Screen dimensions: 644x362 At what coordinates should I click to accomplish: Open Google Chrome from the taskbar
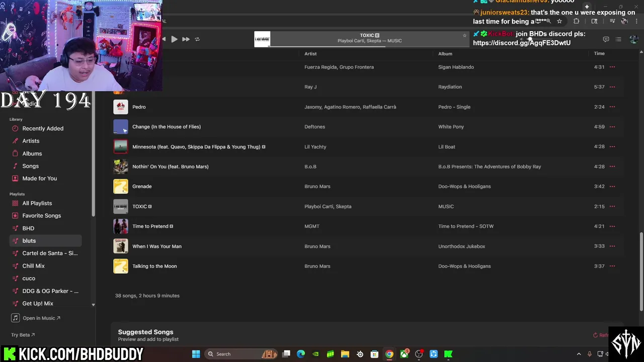pyautogui.click(x=389, y=354)
